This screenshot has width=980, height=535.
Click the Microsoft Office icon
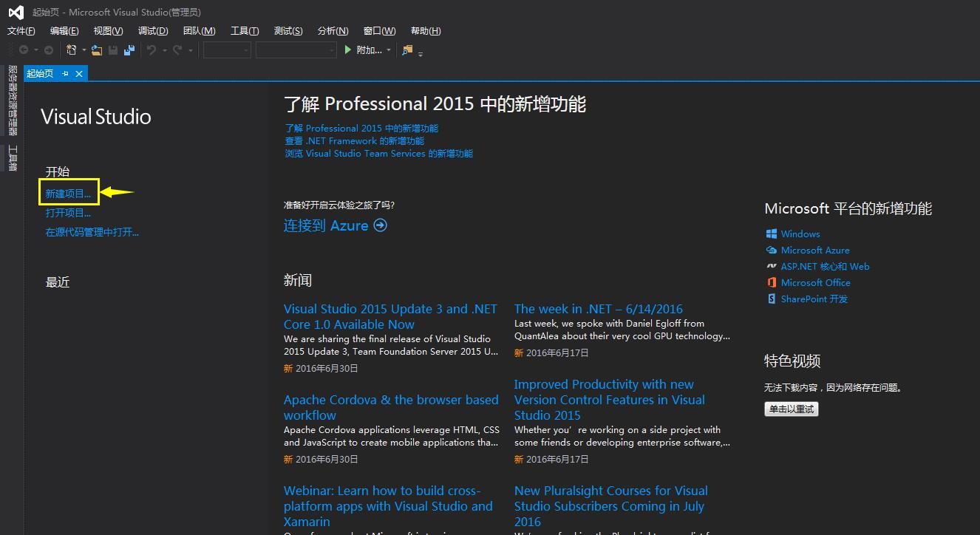[x=772, y=282]
